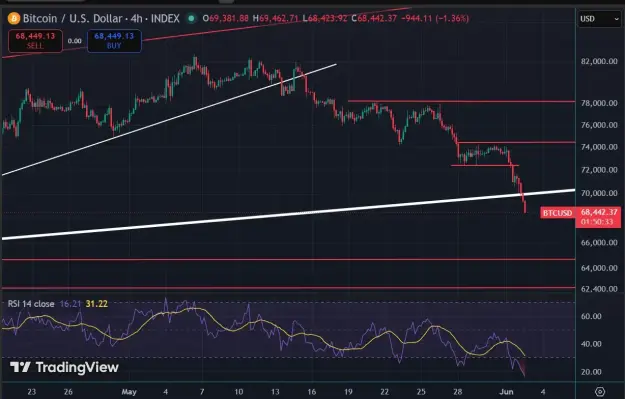The height and width of the screenshot is (399, 625).
Task: Change the 4h interval label
Action: pos(136,18)
